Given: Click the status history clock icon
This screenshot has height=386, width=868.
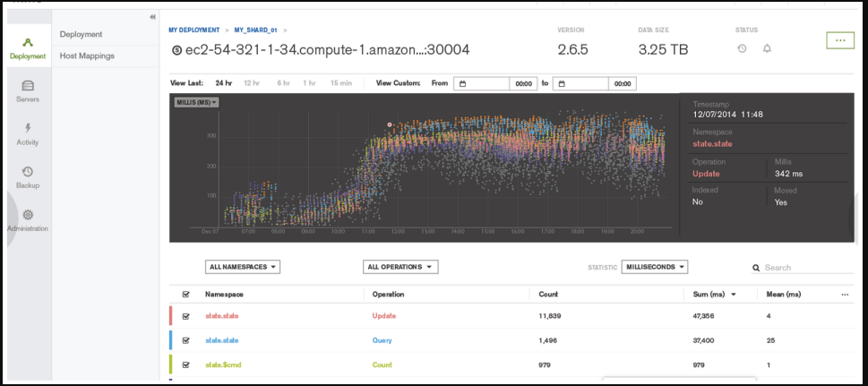Looking at the screenshot, I should (x=742, y=48).
